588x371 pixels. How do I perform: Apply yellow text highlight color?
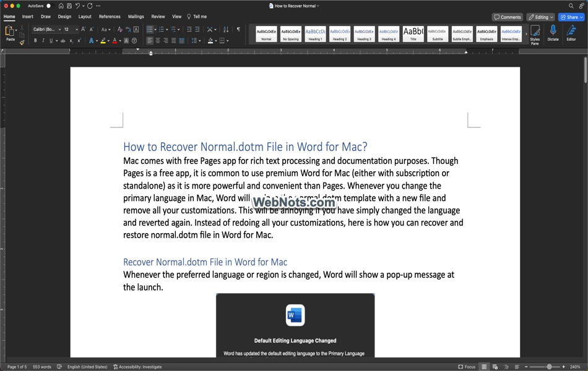point(103,40)
